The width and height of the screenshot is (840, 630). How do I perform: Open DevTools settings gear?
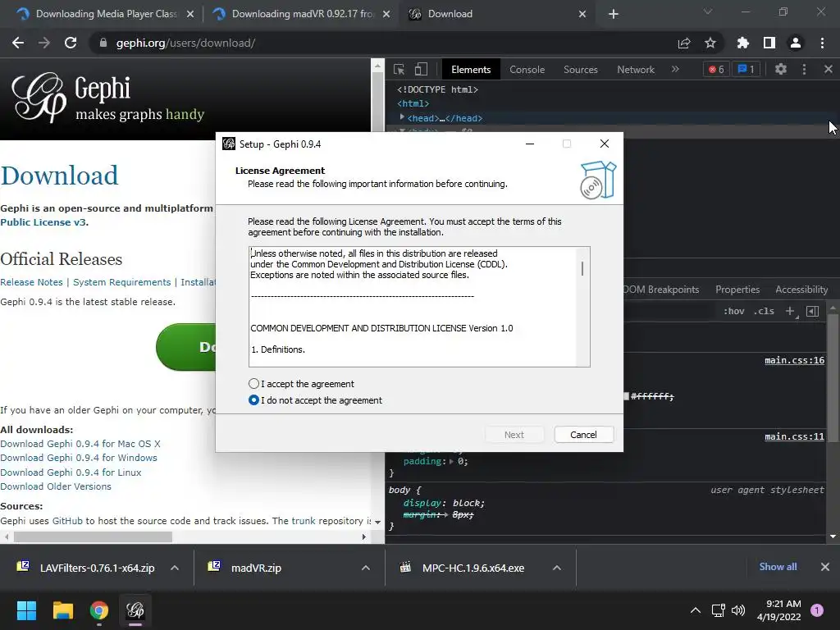click(781, 69)
